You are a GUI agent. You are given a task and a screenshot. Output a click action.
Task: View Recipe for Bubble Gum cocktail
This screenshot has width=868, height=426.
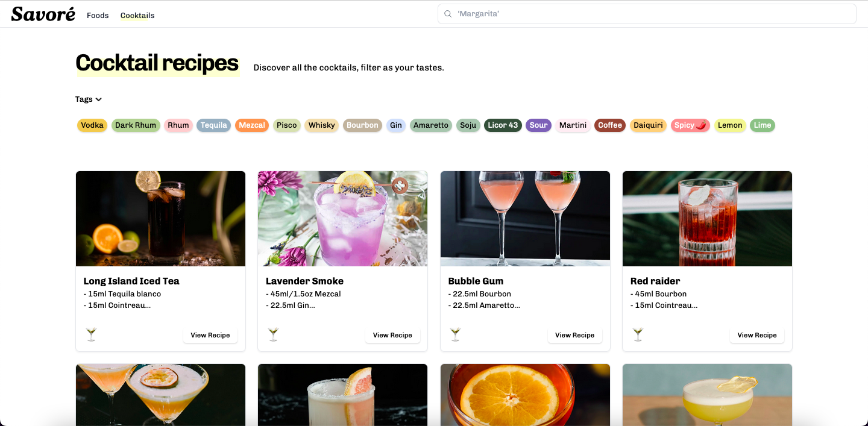[x=574, y=335]
